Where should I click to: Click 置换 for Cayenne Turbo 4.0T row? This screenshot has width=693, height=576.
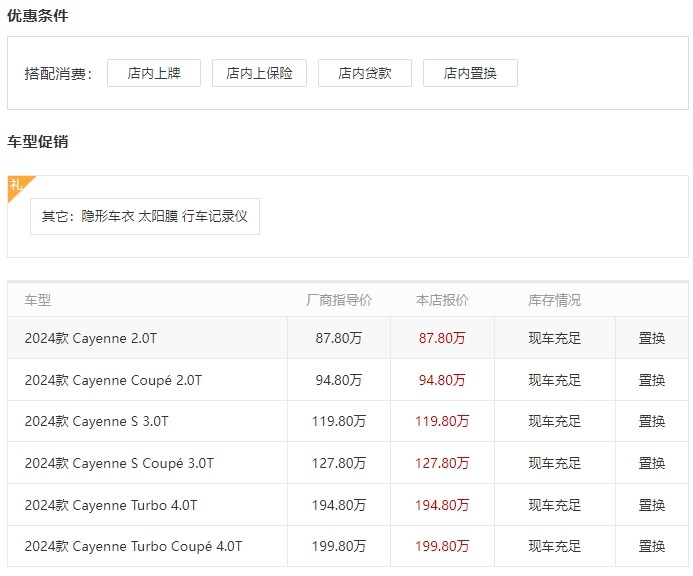coord(652,505)
